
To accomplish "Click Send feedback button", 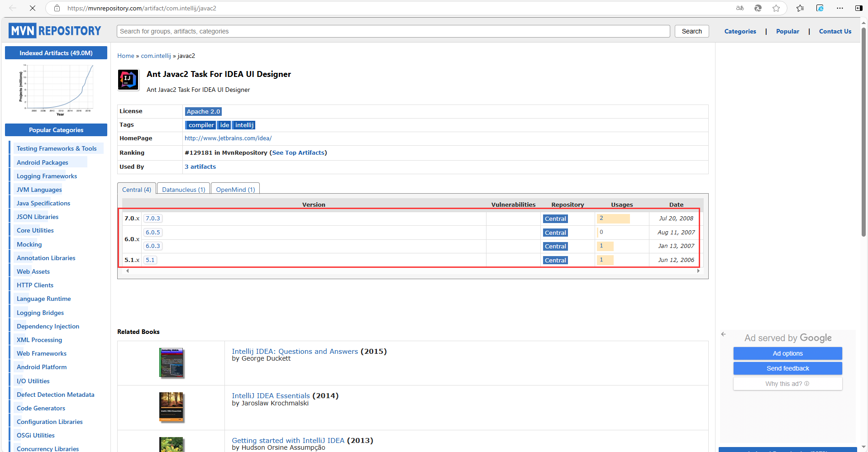I will (x=787, y=368).
